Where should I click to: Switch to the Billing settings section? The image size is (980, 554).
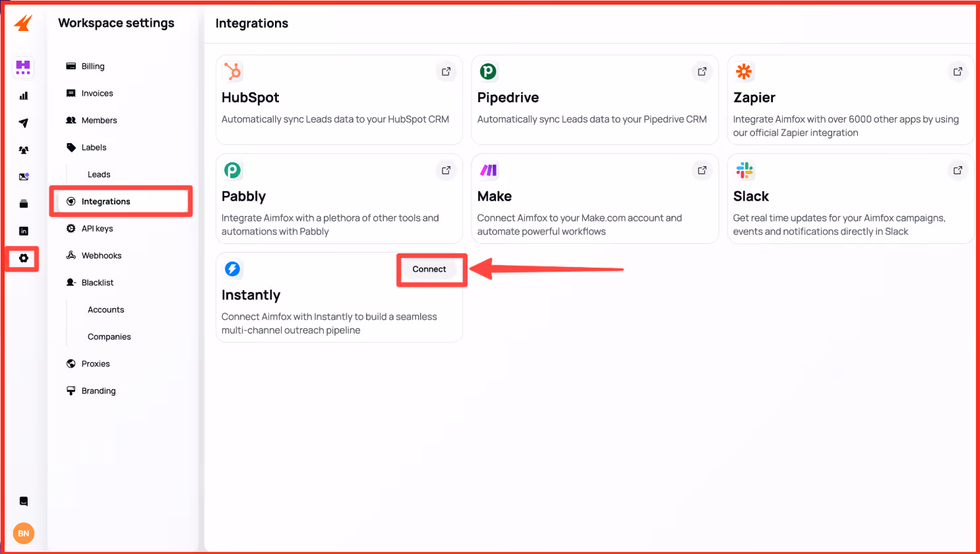point(92,66)
